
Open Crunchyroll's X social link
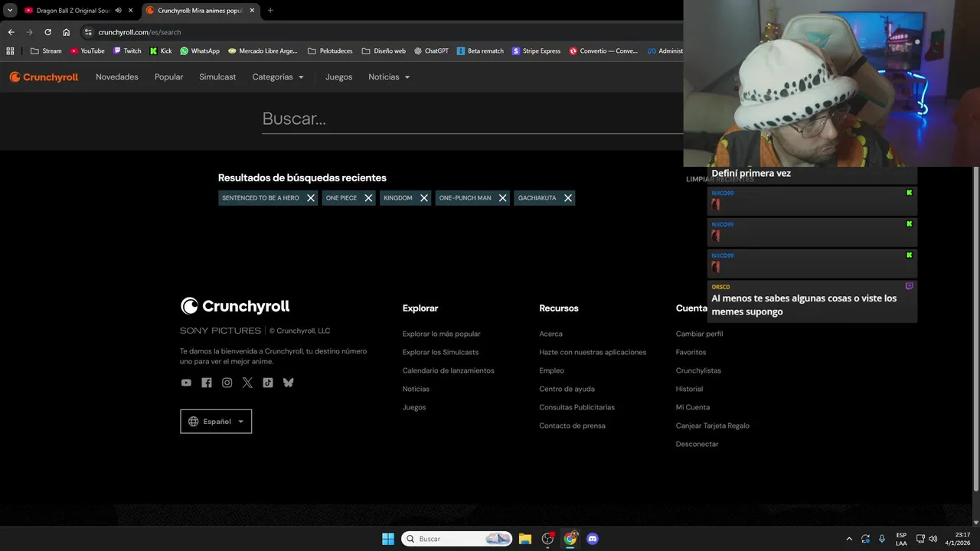click(247, 383)
